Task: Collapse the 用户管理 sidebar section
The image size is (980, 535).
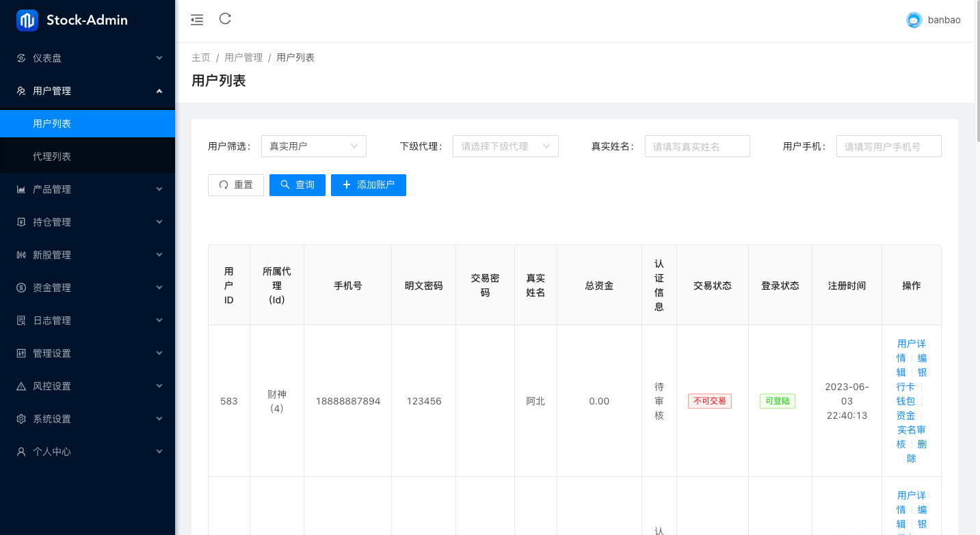Action: click(88, 91)
